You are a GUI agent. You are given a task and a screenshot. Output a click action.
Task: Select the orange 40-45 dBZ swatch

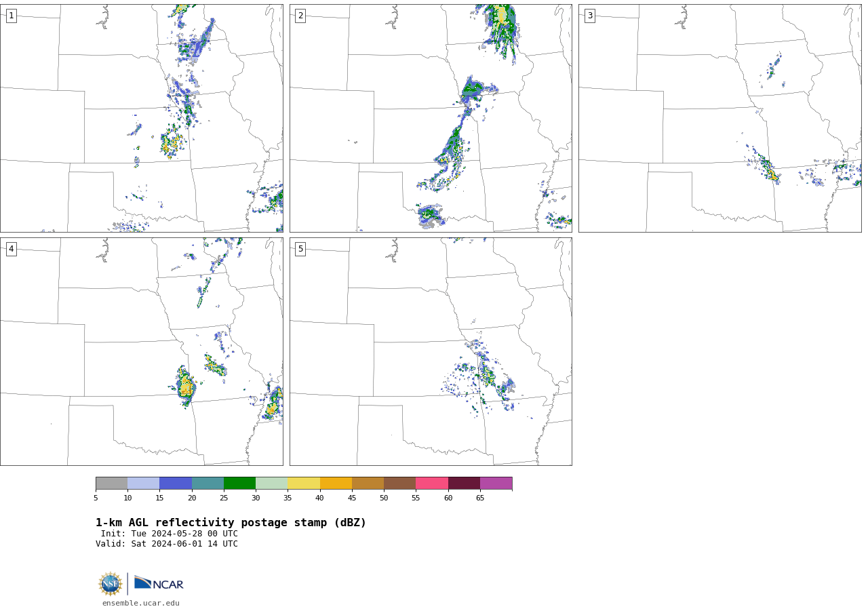pos(336,484)
